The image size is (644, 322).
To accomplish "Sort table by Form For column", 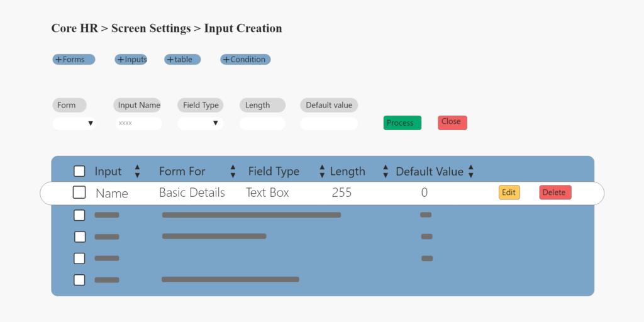I will (233, 171).
